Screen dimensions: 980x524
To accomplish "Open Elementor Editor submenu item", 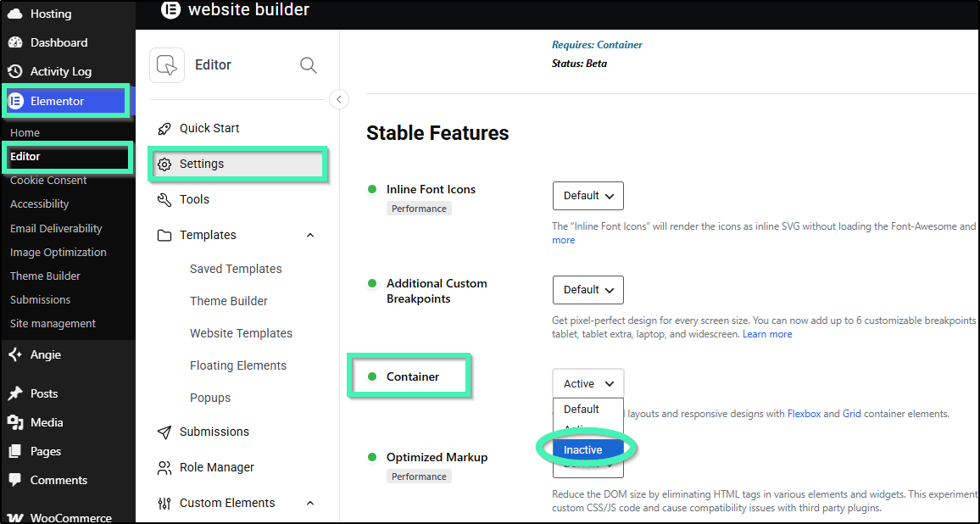I will 25,156.
